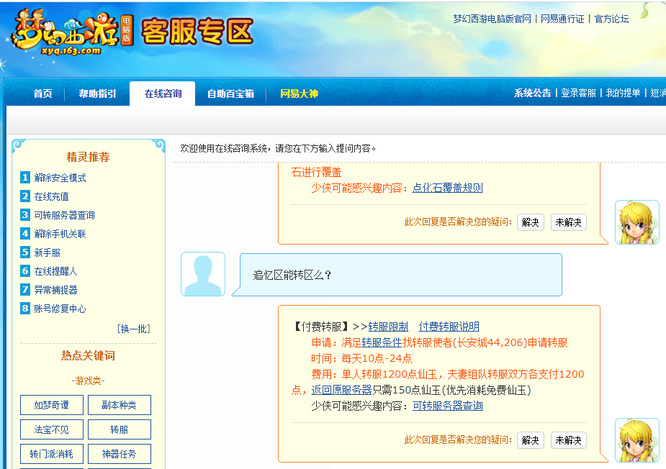Open the 网易大神 tab
The width and height of the screenshot is (666, 469).
299,93
